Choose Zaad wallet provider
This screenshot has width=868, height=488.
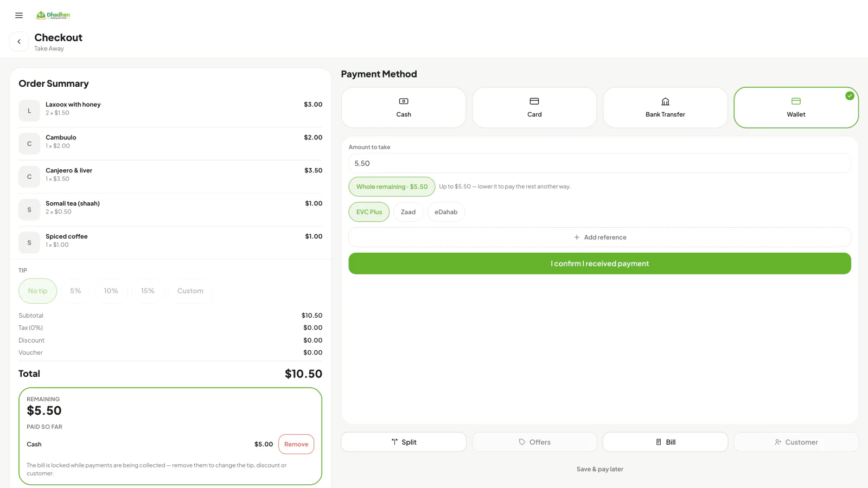[x=408, y=212]
